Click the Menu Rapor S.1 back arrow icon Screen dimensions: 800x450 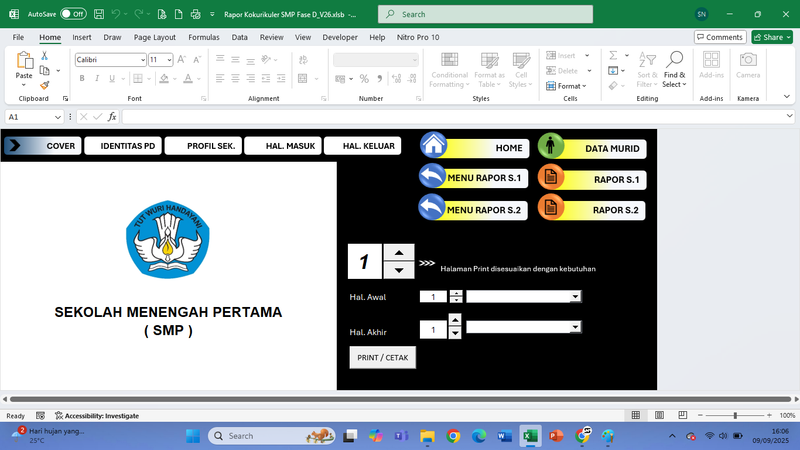coord(433,177)
